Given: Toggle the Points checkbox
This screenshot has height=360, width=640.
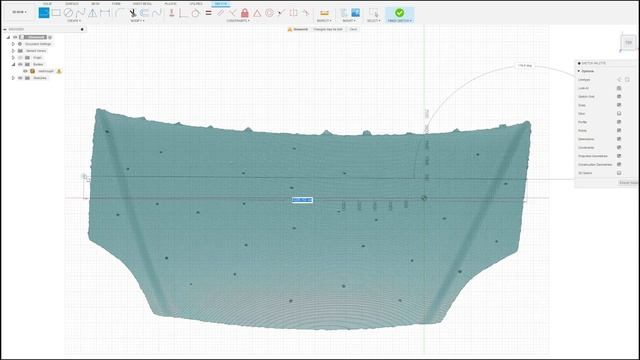Looking at the screenshot, I should coord(619,131).
